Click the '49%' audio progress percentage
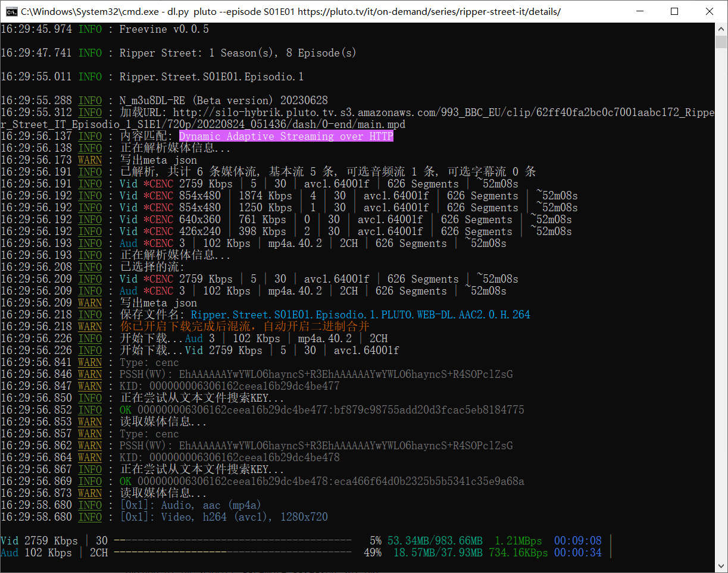 [x=373, y=553]
